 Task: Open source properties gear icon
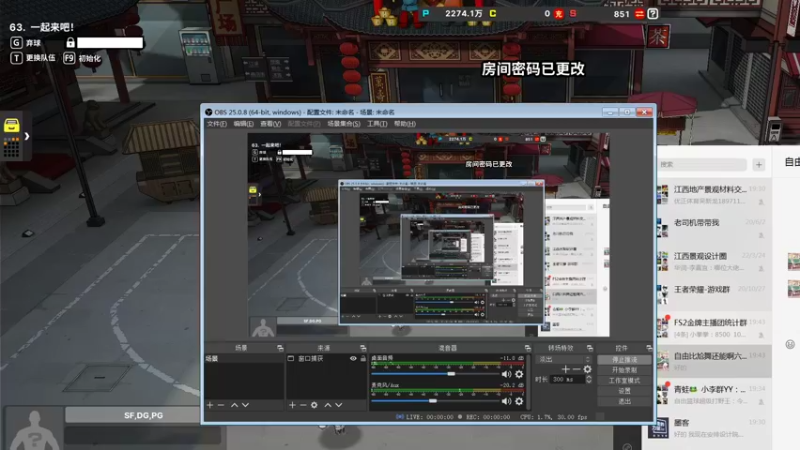(x=314, y=405)
